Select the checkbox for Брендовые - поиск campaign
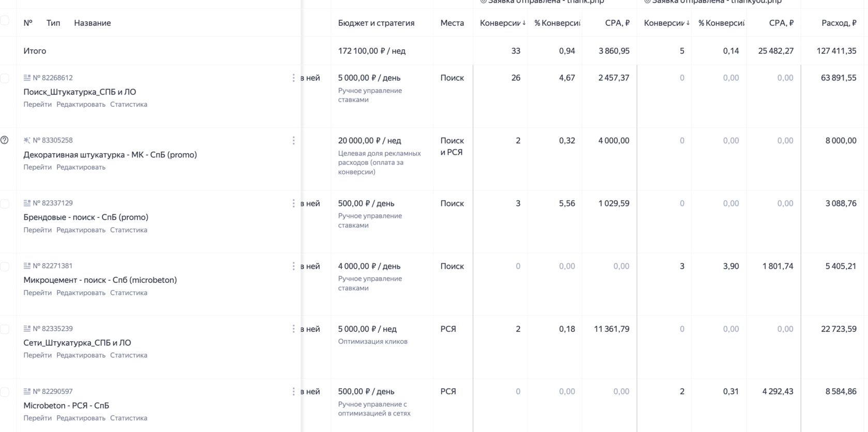The height and width of the screenshot is (432, 868). click(5, 204)
